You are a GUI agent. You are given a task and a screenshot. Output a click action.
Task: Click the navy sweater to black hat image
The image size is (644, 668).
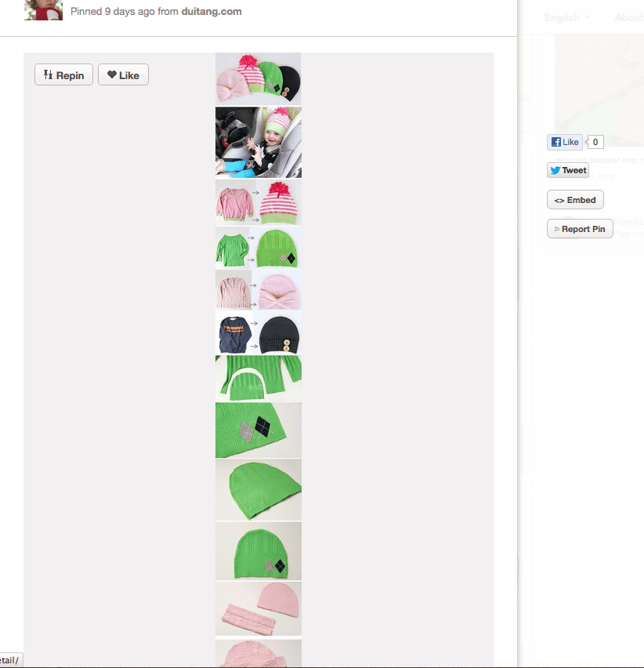259,333
